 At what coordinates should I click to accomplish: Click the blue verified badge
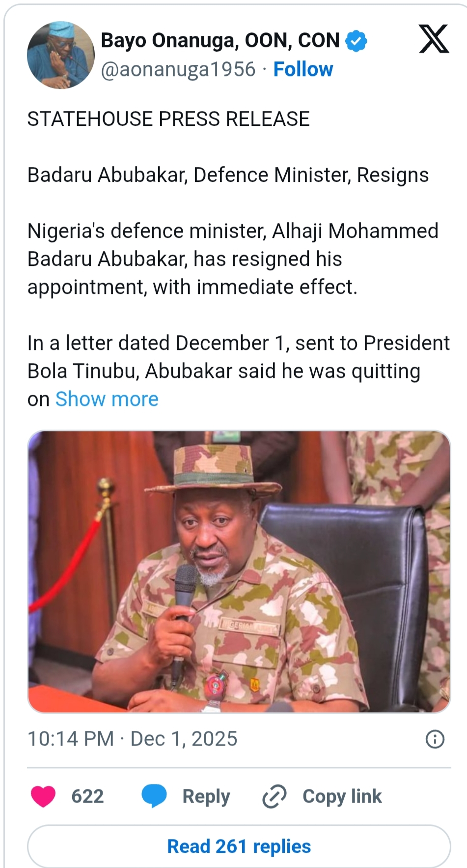pos(356,41)
